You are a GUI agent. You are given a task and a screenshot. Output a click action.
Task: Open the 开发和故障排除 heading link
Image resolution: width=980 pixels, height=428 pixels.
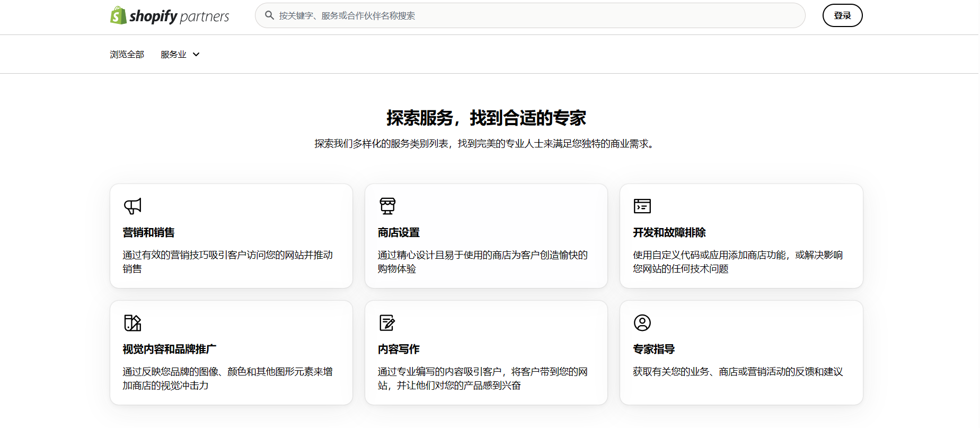[x=669, y=232]
